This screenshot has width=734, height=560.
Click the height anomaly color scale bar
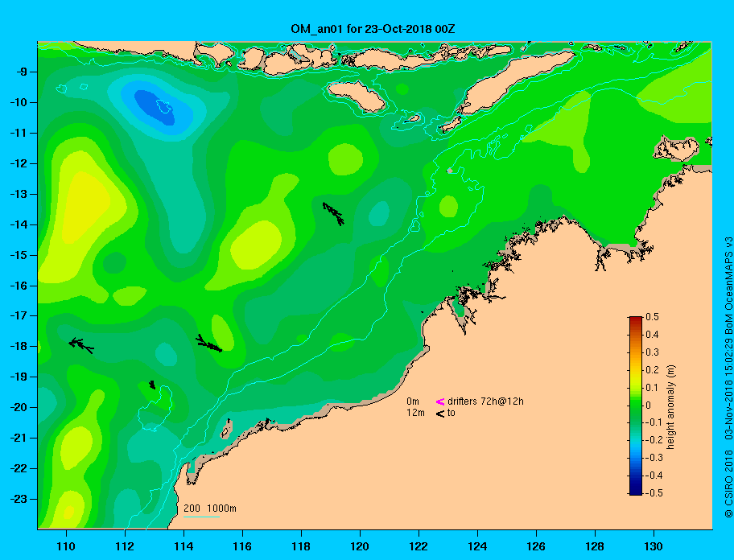click(636, 406)
